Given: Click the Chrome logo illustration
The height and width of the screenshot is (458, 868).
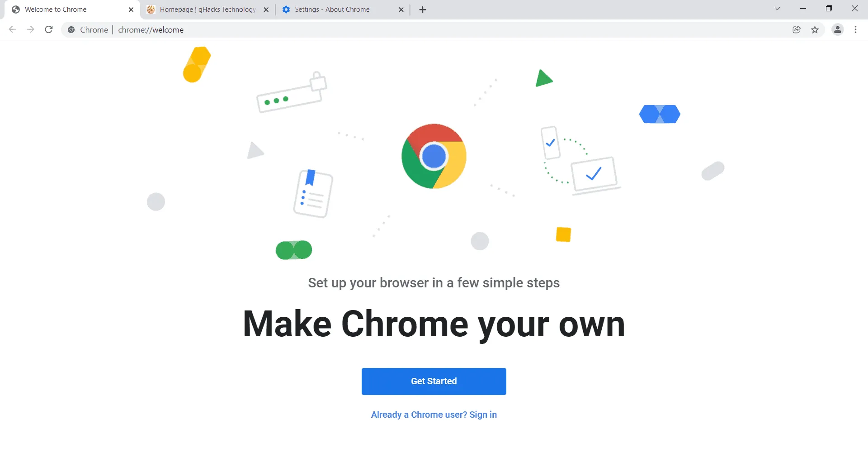Looking at the screenshot, I should 434,156.
